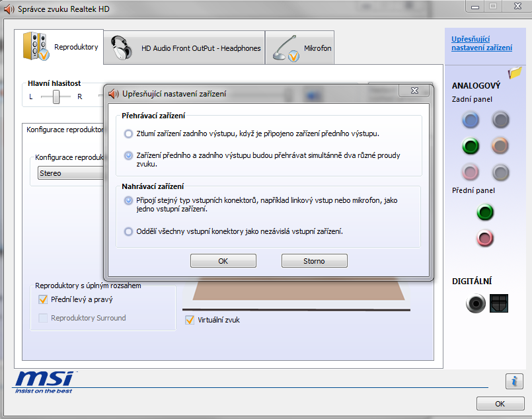532x419 pixels.
Task: Select separate all input connectors option
Action: pos(128,232)
